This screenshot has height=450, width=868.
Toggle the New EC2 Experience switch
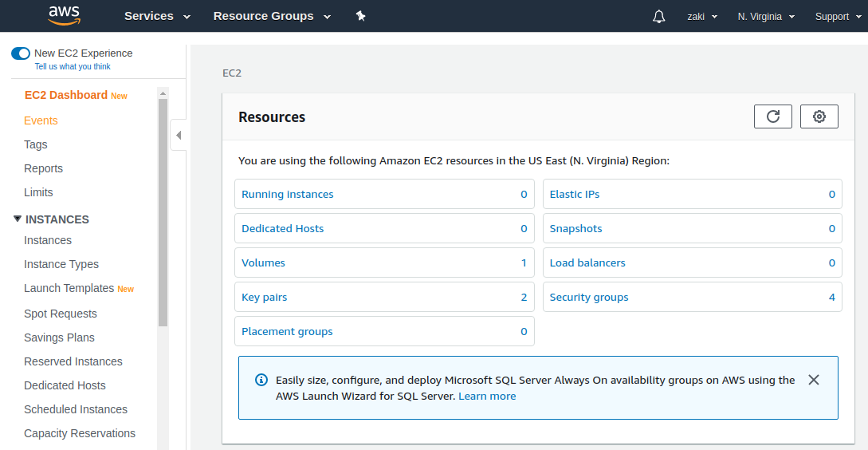(x=21, y=53)
